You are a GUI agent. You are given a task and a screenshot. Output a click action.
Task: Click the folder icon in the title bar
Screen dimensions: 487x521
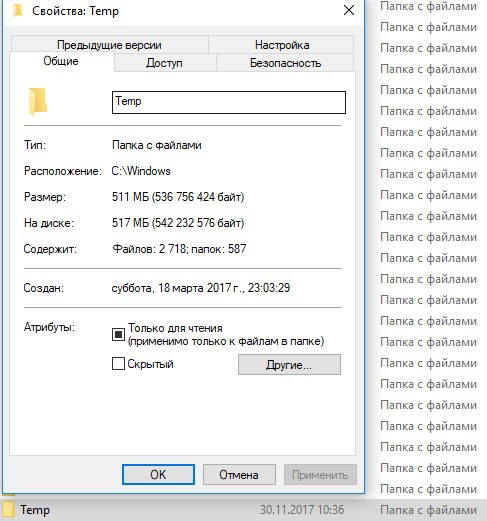click(18, 11)
